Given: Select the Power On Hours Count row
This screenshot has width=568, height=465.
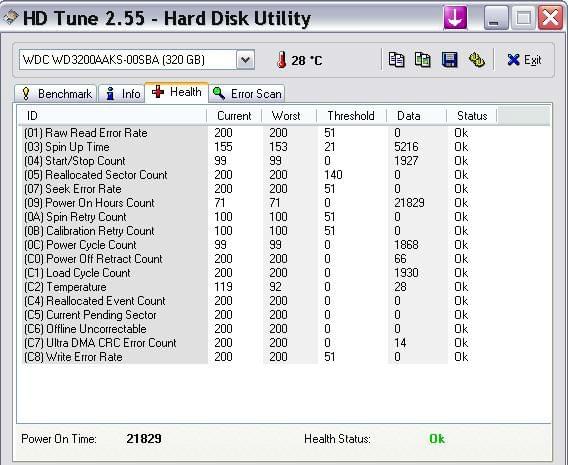Looking at the screenshot, I should pos(246,203).
